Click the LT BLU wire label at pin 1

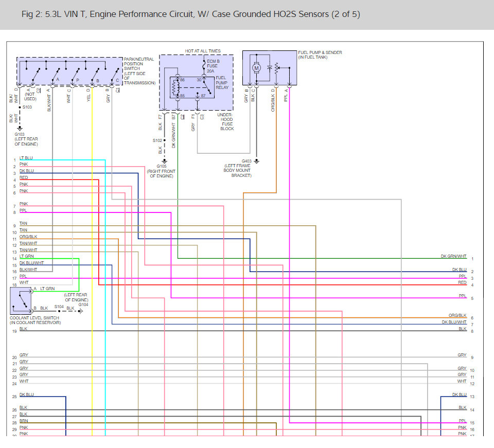click(26, 158)
